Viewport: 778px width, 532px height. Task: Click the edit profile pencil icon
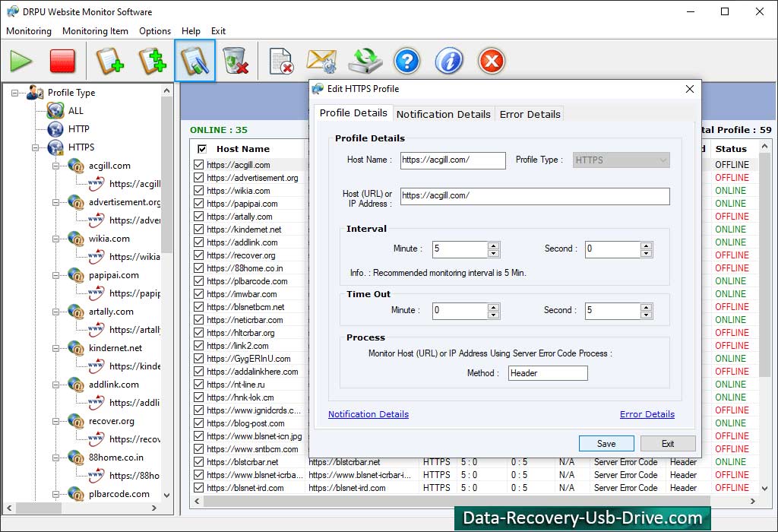pyautogui.click(x=194, y=61)
